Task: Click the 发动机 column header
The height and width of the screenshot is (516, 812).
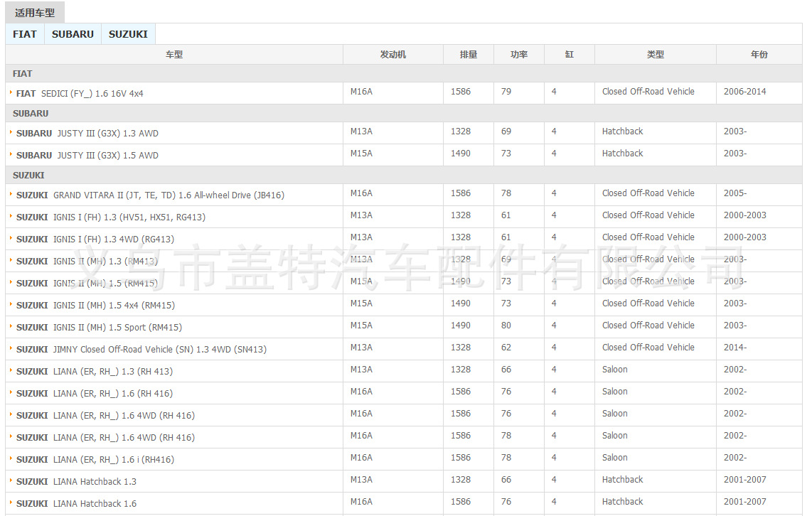Action: [x=393, y=54]
